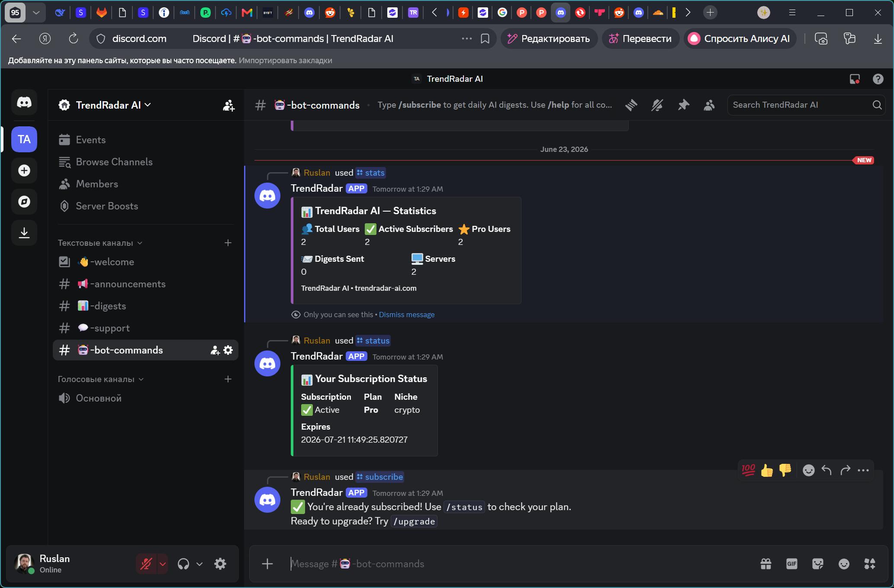894x588 pixels.
Task: Open More options for subscribe message
Action: 863,470
